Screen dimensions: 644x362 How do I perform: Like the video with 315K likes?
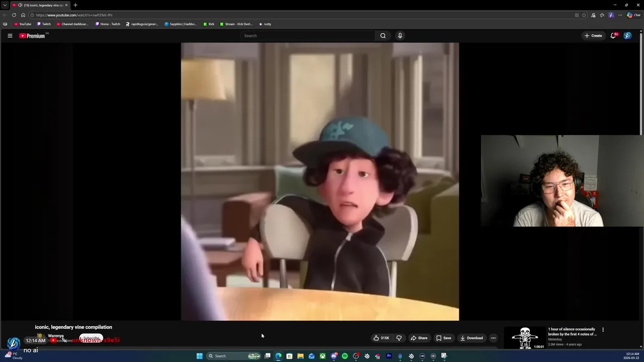[381, 338]
